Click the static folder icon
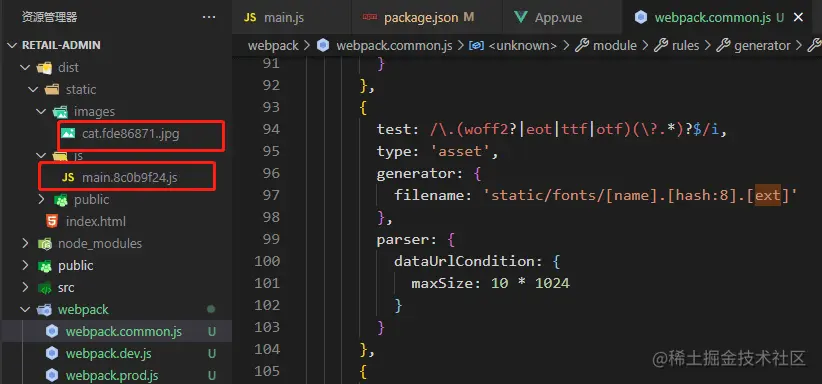Screen dimensions: 822x384 (52, 90)
